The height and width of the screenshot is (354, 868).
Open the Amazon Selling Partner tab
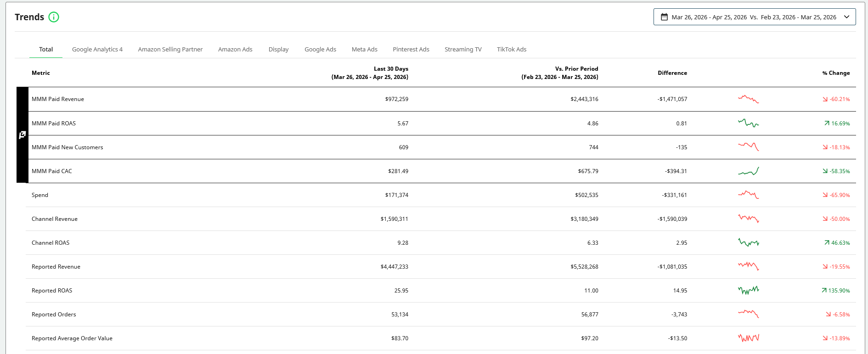tap(170, 50)
